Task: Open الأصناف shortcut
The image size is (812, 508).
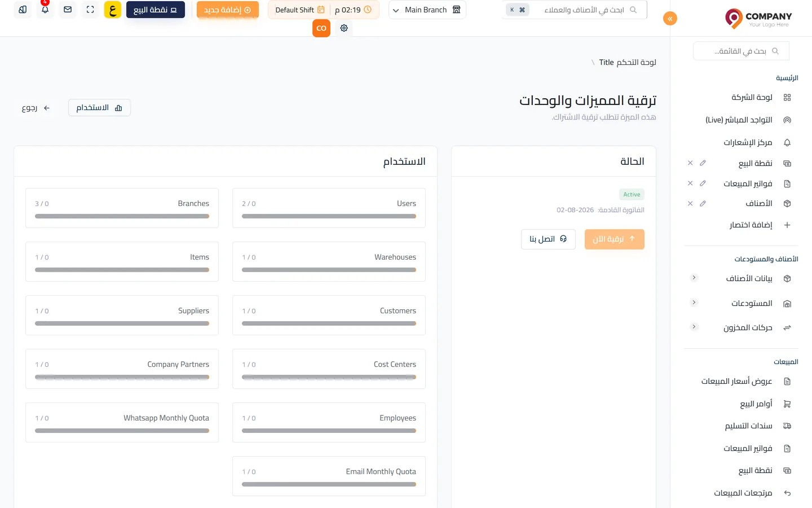Action: coord(758,204)
